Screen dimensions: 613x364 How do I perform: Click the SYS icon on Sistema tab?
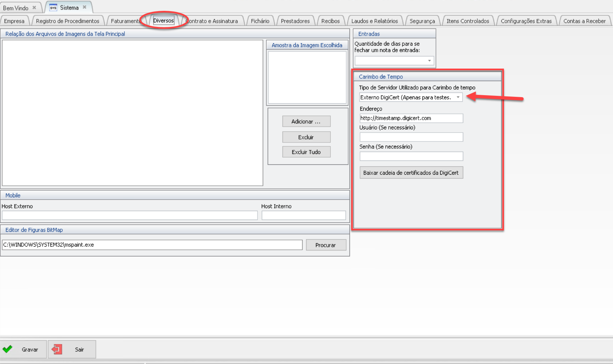pos(53,8)
